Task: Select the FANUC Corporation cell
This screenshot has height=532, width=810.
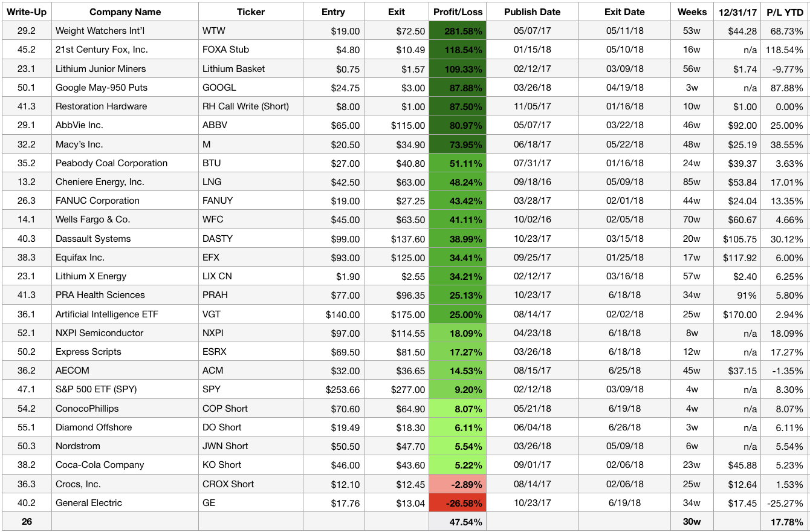Action: [x=125, y=201]
